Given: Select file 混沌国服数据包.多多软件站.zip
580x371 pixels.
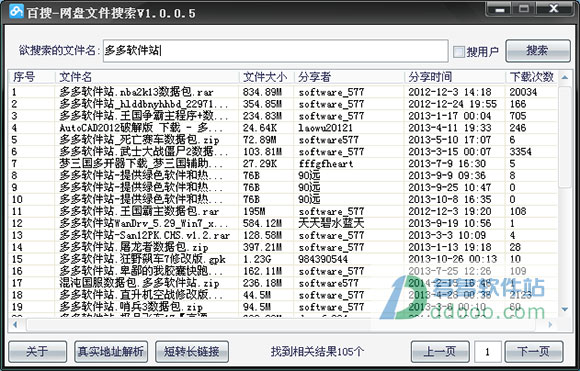Looking at the screenshot, I should click(139, 283).
